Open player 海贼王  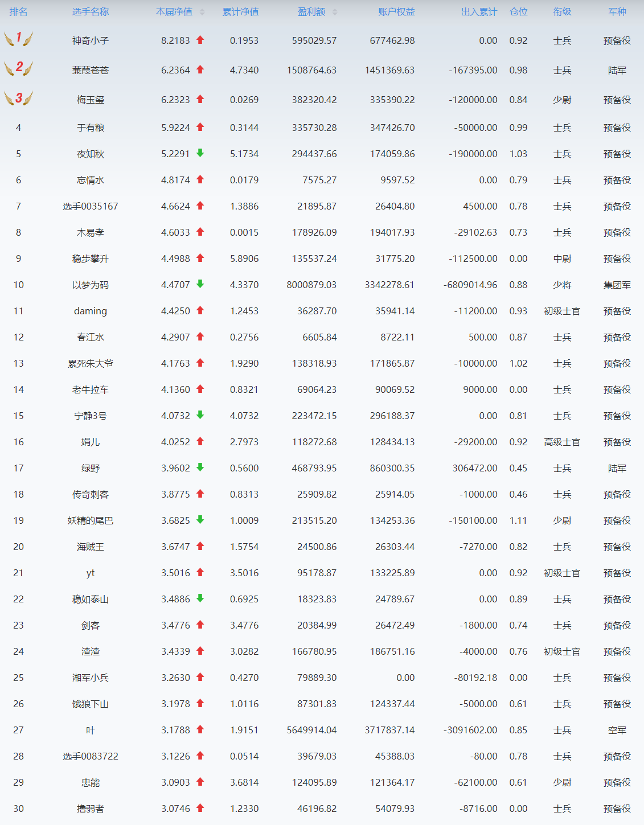(x=91, y=547)
